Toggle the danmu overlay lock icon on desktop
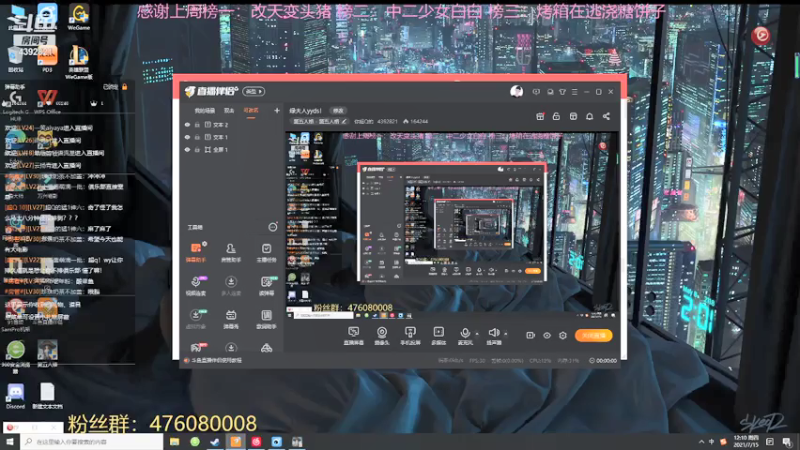The height and width of the screenshot is (450, 800). [124, 87]
